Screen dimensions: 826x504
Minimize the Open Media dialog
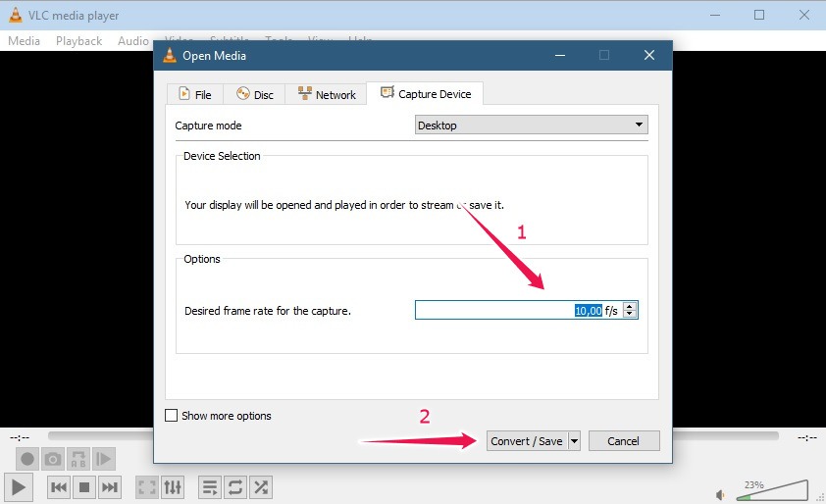pos(560,55)
